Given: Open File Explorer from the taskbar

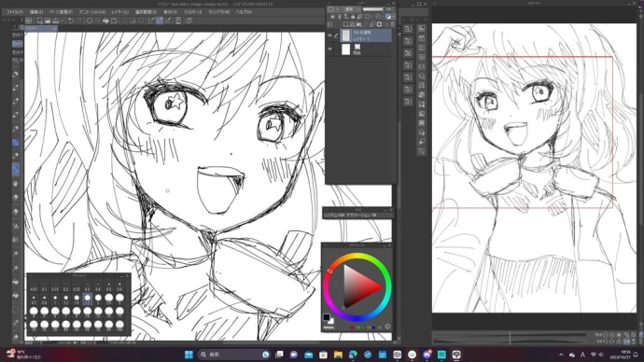Looking at the screenshot, I should 338,355.
